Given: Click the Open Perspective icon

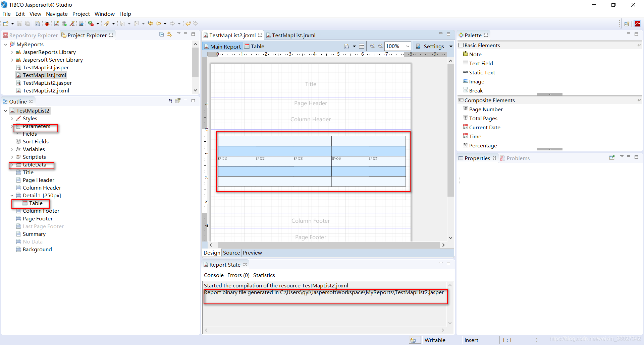Looking at the screenshot, I should (627, 24).
